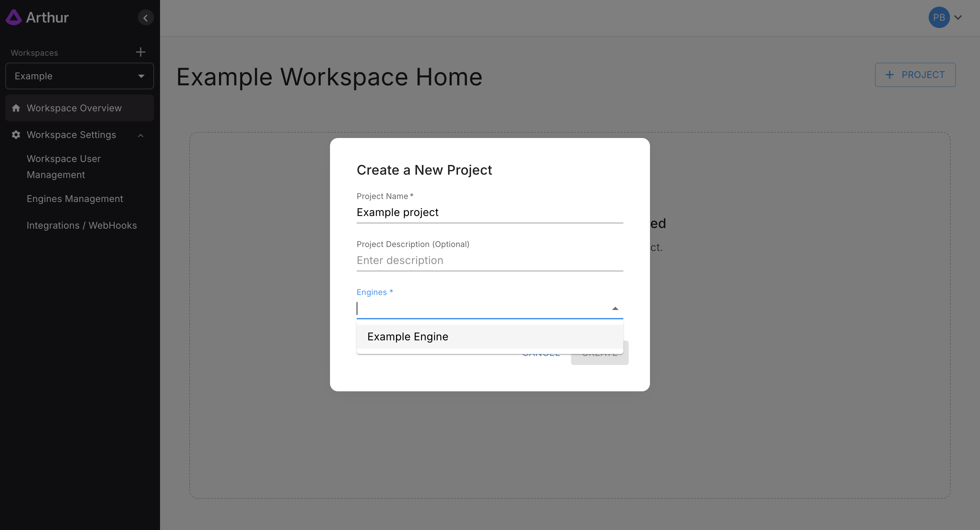The image size is (980, 530).
Task: Click the Project Description input field
Action: click(x=489, y=260)
